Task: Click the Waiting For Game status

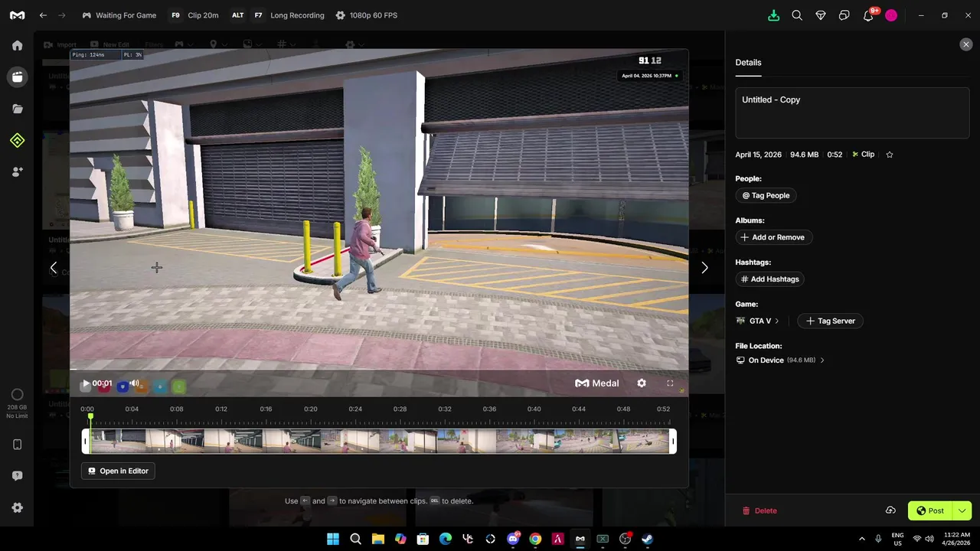Action: point(119,15)
